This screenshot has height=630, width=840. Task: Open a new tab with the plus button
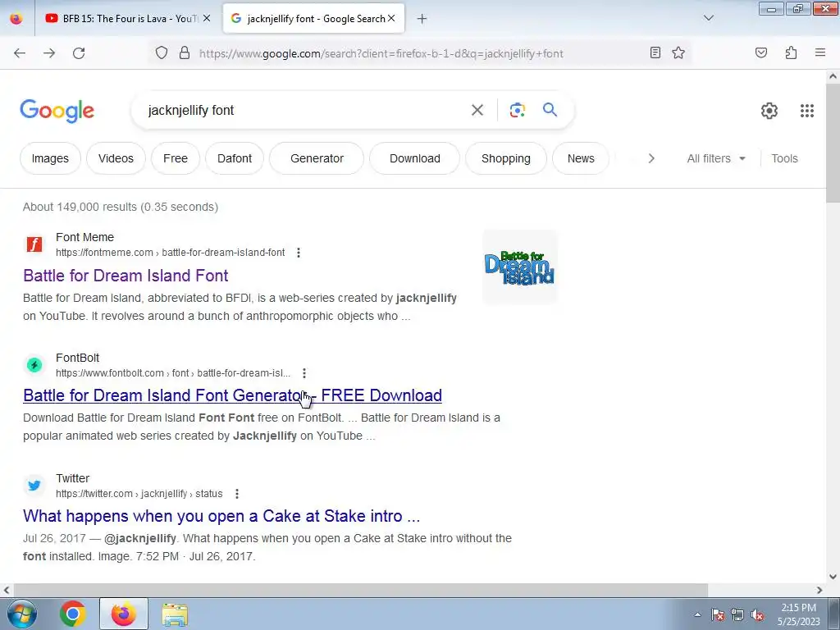point(422,19)
